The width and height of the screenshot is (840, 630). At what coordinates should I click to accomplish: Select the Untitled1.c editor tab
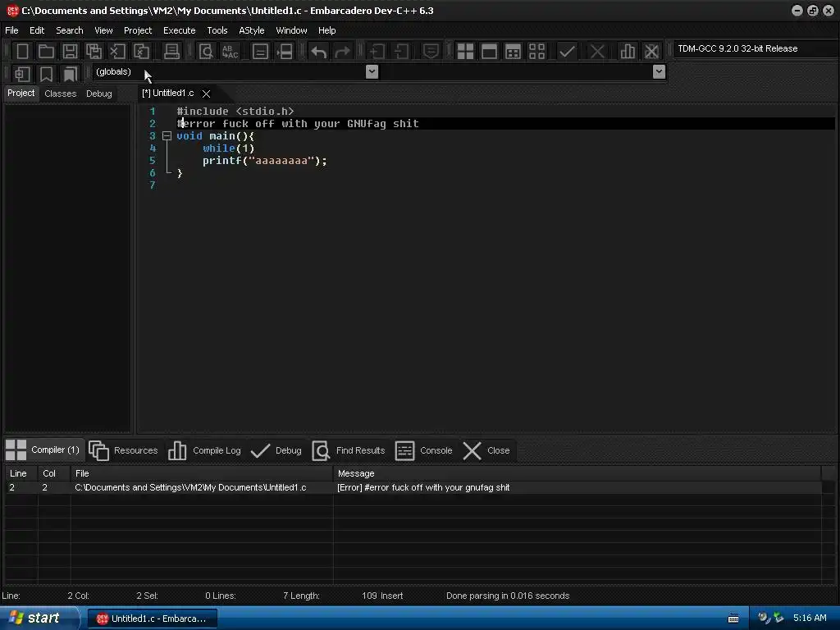coord(168,94)
